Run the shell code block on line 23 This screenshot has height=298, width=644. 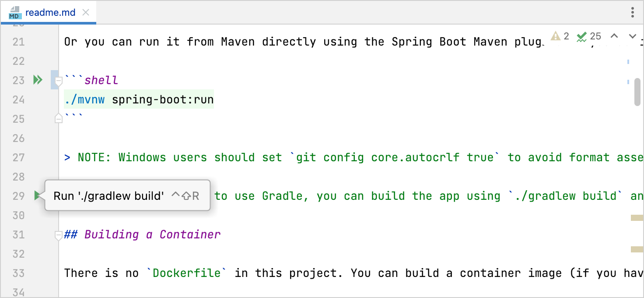coord(37,80)
